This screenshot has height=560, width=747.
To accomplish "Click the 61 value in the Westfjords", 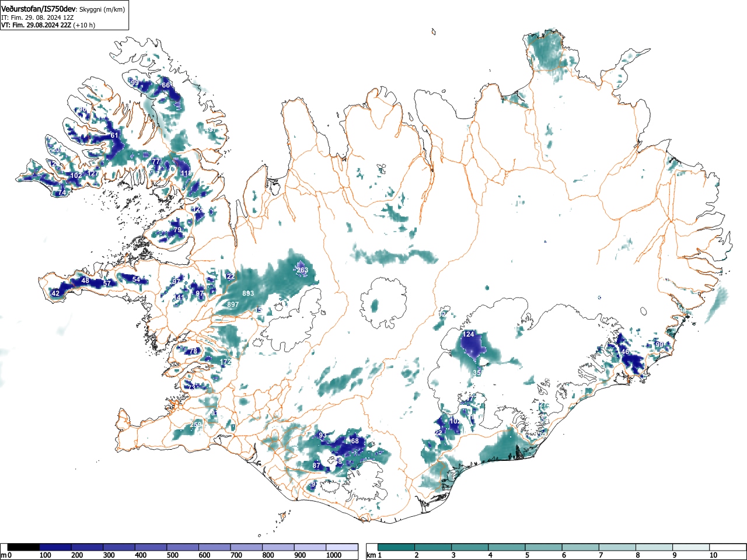I will (114, 135).
